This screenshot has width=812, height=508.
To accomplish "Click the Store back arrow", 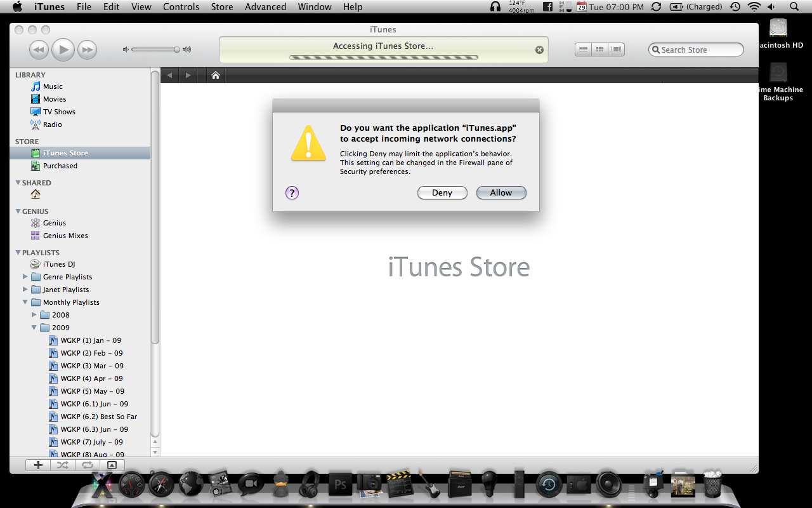I will 169,76.
